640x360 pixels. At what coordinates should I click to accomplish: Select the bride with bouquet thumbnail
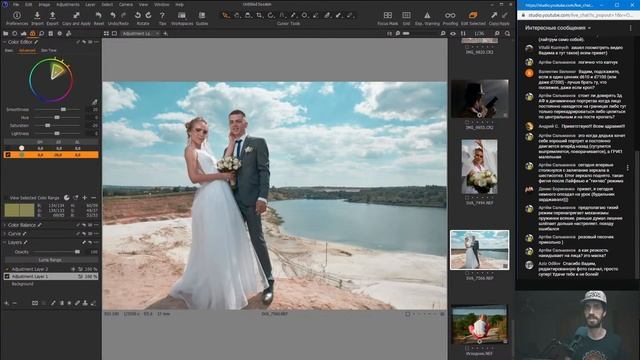point(480,167)
